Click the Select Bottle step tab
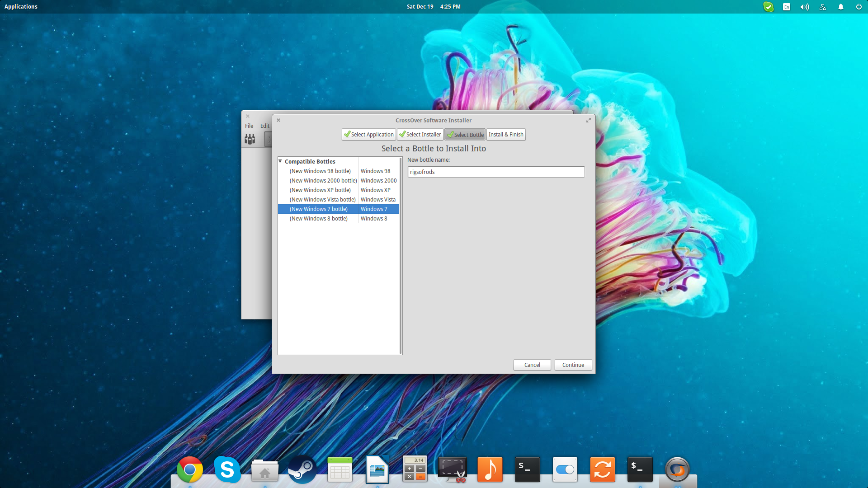 tap(465, 135)
